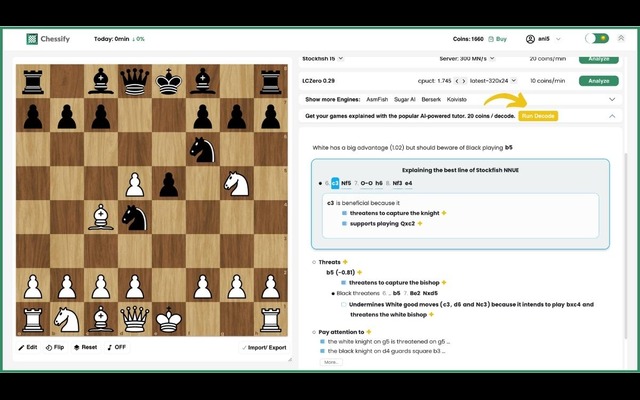
Task: Open the Stockfish 15 version dropdown
Action: 340,58
